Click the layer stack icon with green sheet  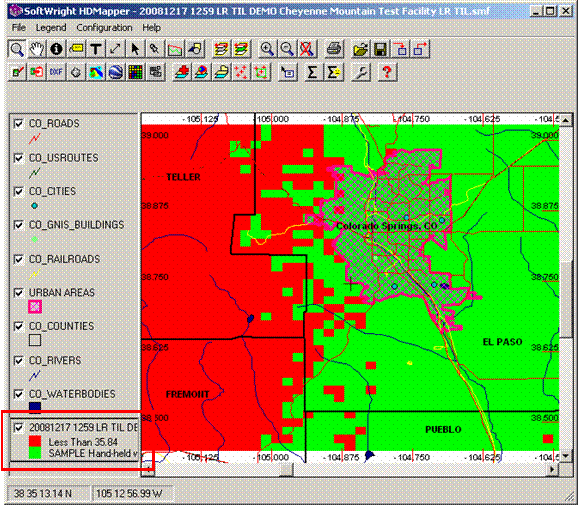pyautogui.click(x=241, y=49)
